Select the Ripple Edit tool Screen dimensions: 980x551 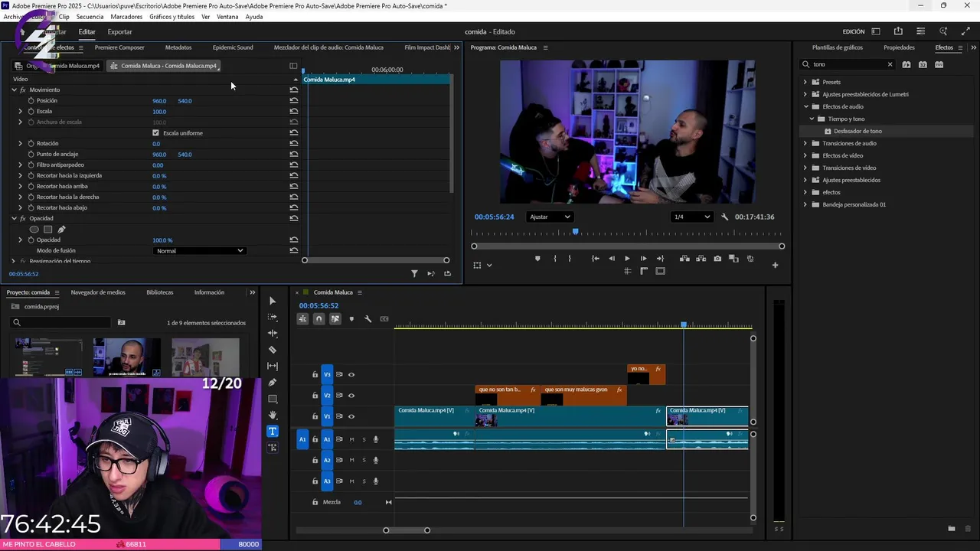[273, 333]
